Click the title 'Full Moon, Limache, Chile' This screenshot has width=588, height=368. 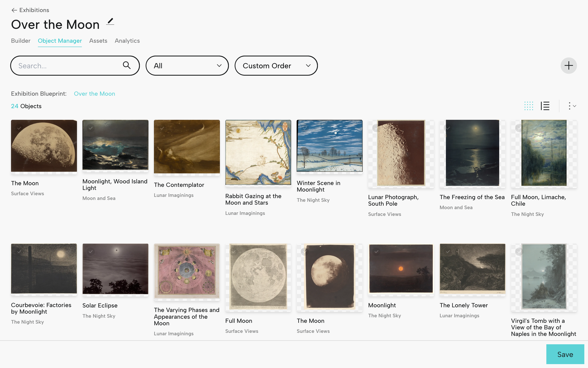(538, 200)
